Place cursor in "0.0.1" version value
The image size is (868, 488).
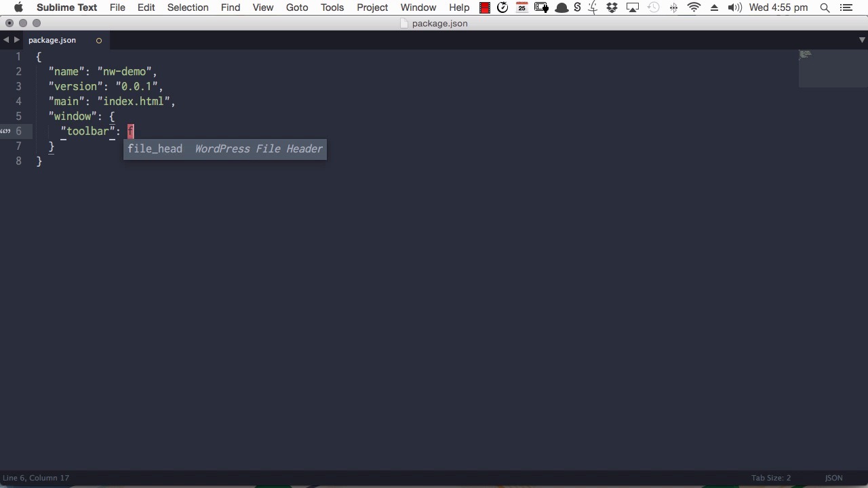pos(136,86)
